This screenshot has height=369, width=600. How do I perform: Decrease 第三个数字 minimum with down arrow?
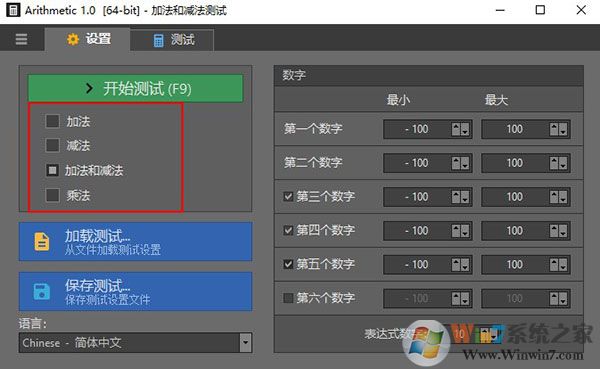tap(465, 197)
